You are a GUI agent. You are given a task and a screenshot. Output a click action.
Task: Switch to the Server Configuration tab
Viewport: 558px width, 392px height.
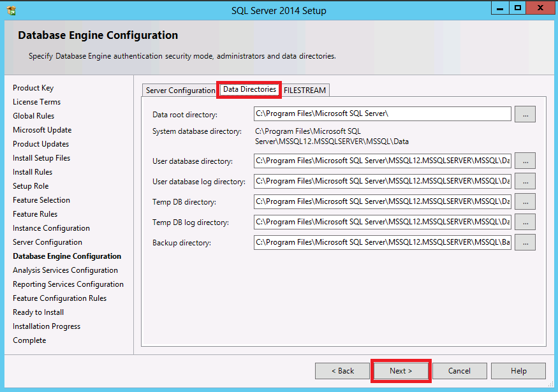pyautogui.click(x=180, y=91)
